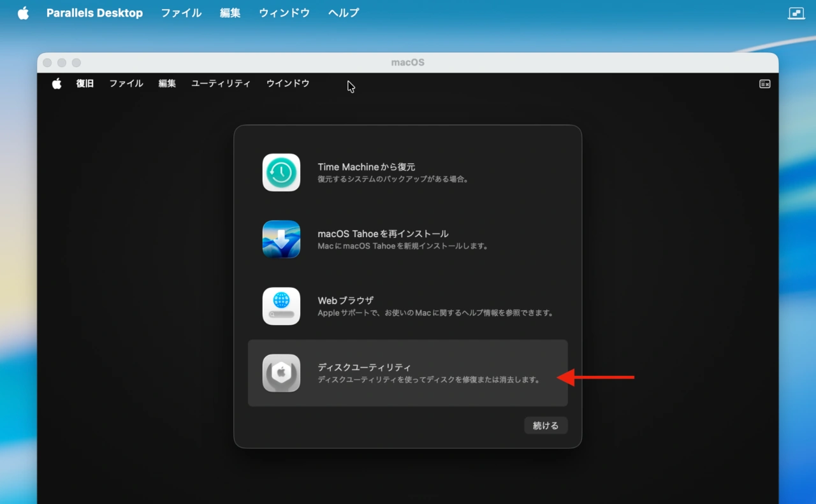The height and width of the screenshot is (504, 816).
Task: Select the macOS Tahoeを再インストール option
Action: (407, 239)
